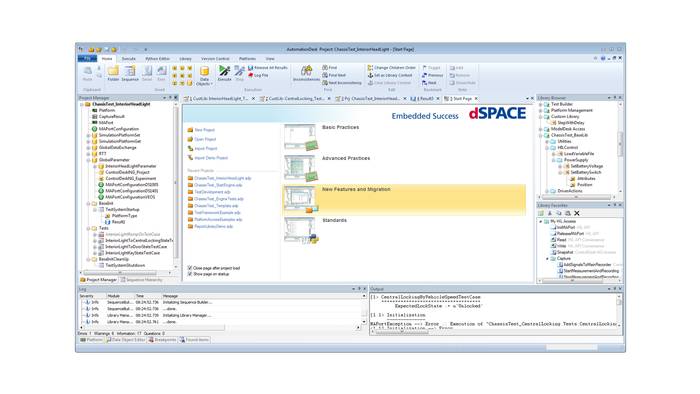Toggle Close page after project load checkbox
This screenshot has width=700, height=394.
pyautogui.click(x=190, y=268)
